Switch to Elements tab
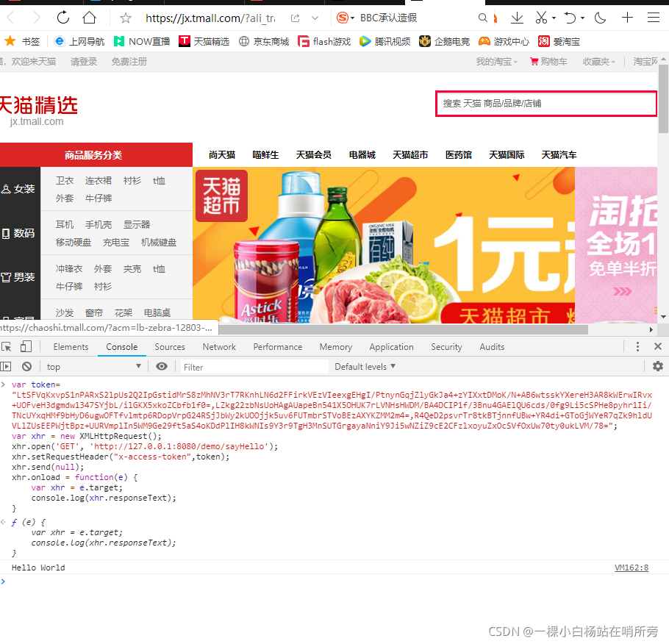 click(71, 347)
